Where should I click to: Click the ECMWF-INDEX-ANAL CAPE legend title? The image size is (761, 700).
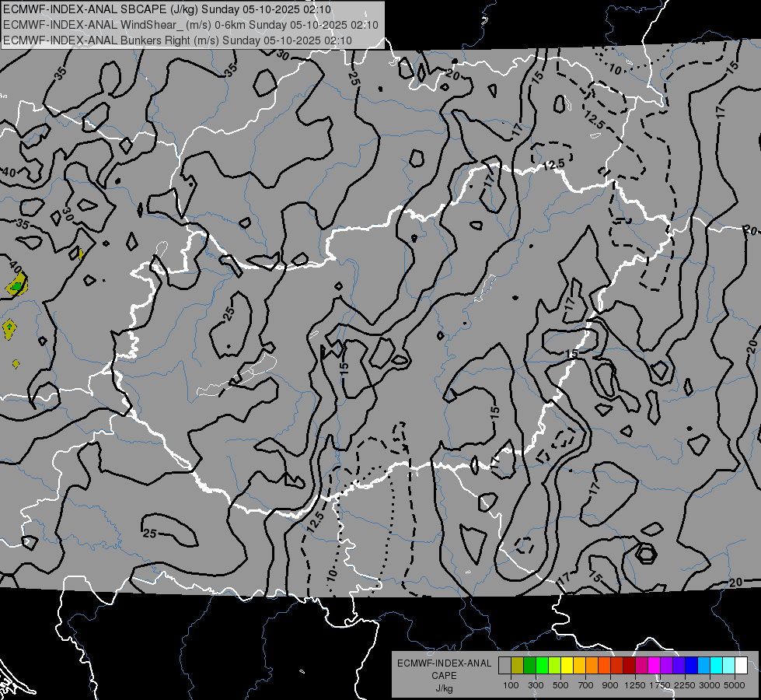coord(444,670)
